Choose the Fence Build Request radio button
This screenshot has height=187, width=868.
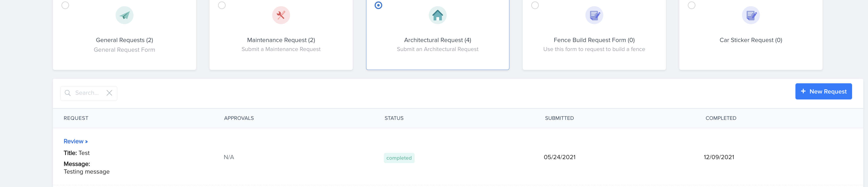click(535, 5)
